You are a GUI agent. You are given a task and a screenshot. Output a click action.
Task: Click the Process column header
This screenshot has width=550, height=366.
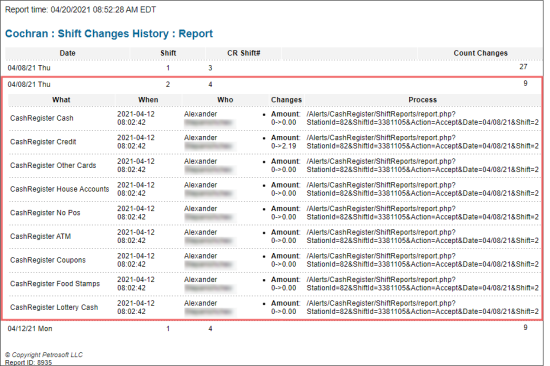click(422, 100)
